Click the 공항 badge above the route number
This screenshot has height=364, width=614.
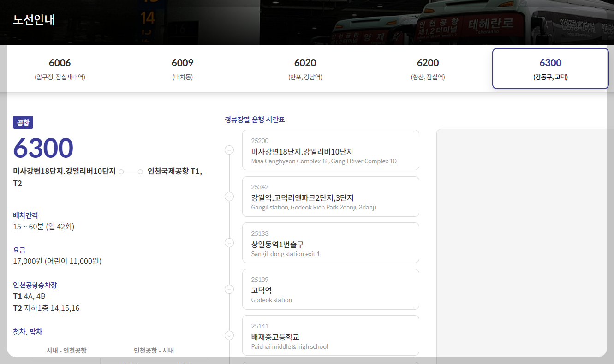point(23,122)
